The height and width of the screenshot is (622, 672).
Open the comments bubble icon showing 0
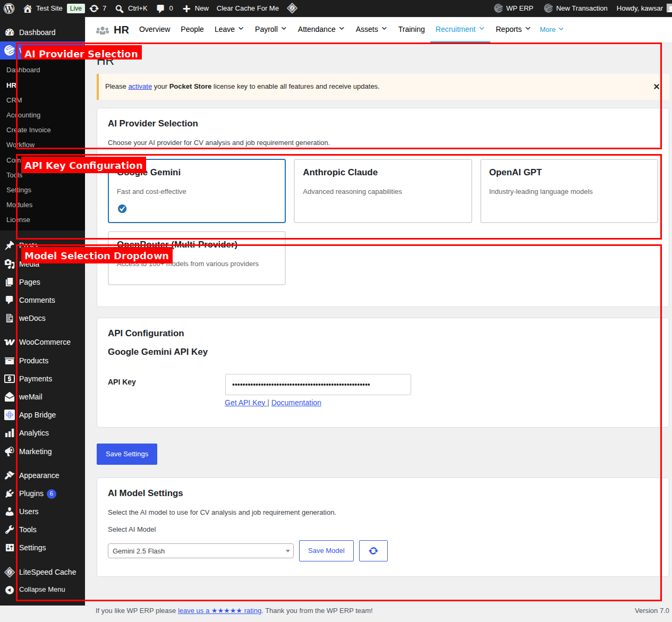pos(160,8)
